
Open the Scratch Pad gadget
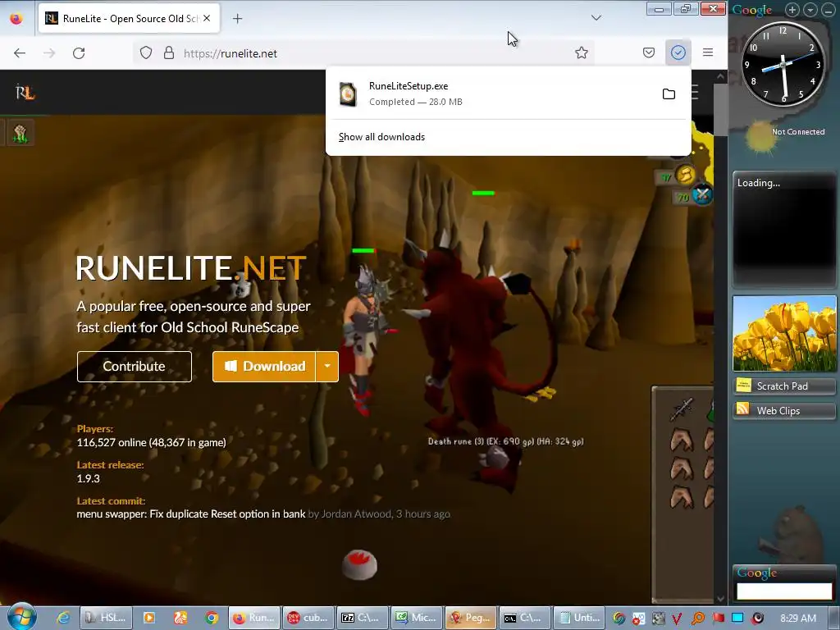[x=784, y=386]
